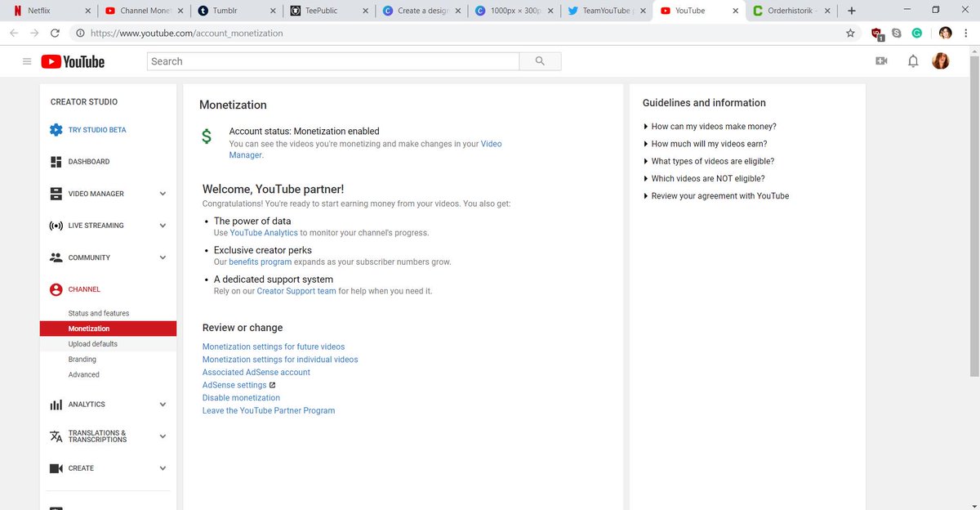Open the benefits program link

click(261, 262)
